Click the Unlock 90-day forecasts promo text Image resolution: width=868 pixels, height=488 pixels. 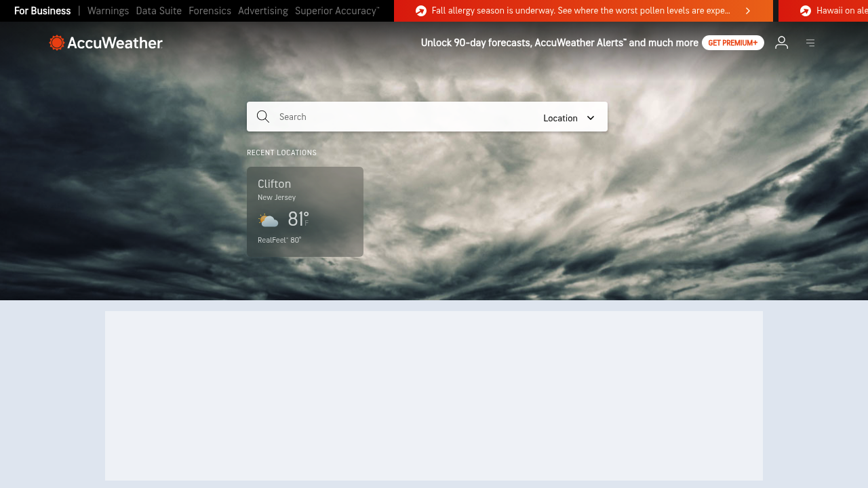click(x=559, y=43)
